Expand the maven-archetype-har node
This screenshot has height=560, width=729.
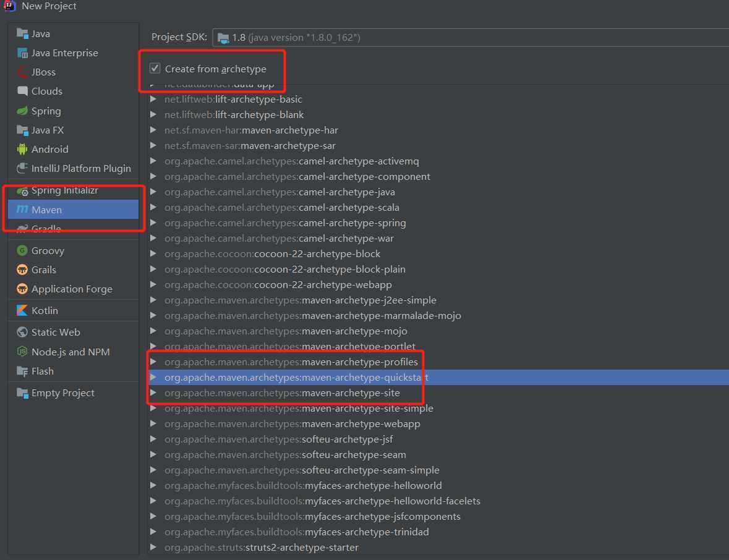coord(153,130)
